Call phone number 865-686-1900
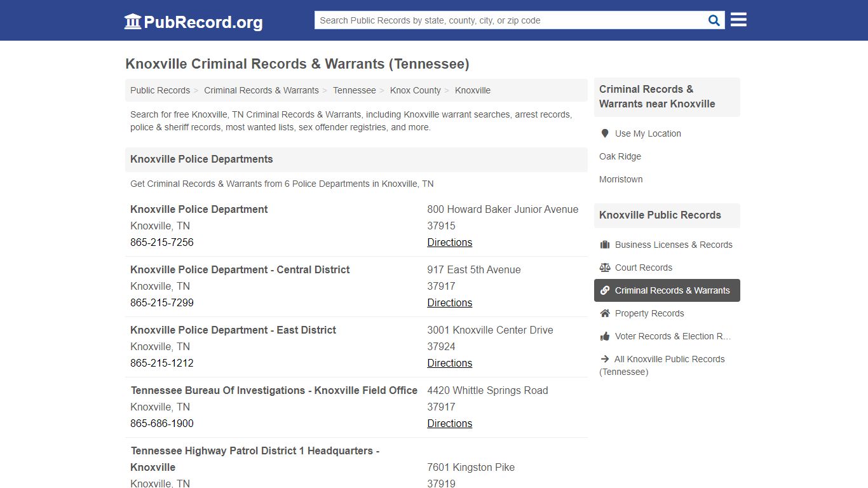Viewport: 868px width, 488px height. (162, 423)
